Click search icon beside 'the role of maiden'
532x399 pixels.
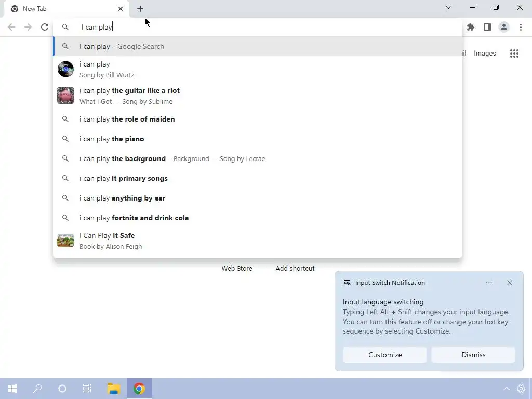coord(65,119)
